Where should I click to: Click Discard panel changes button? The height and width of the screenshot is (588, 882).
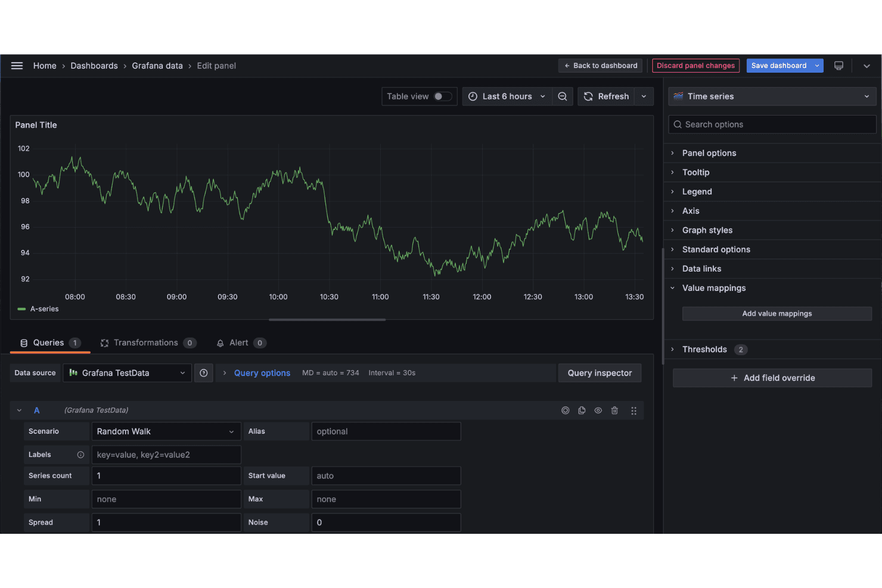(695, 66)
